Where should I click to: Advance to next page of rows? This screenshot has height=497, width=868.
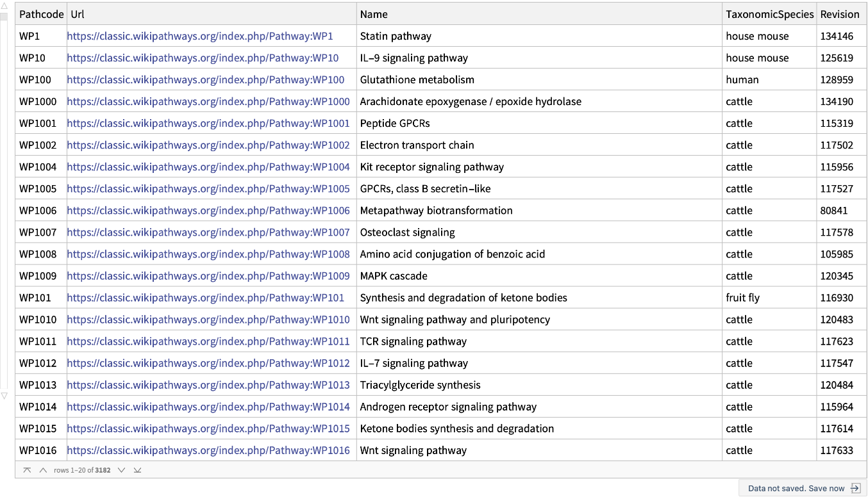(121, 470)
